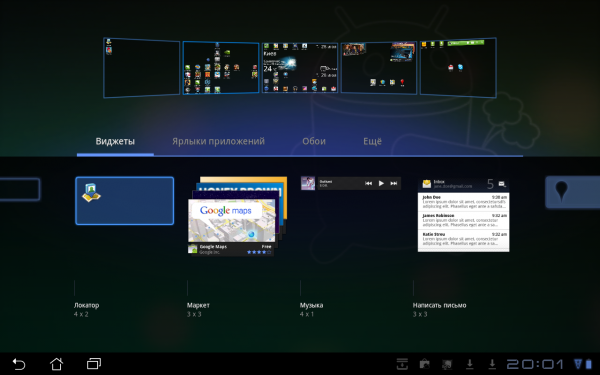Viewport: 600px width, 375px height.
Task: Open clock 20:01 in status bar
Action: [x=535, y=364]
